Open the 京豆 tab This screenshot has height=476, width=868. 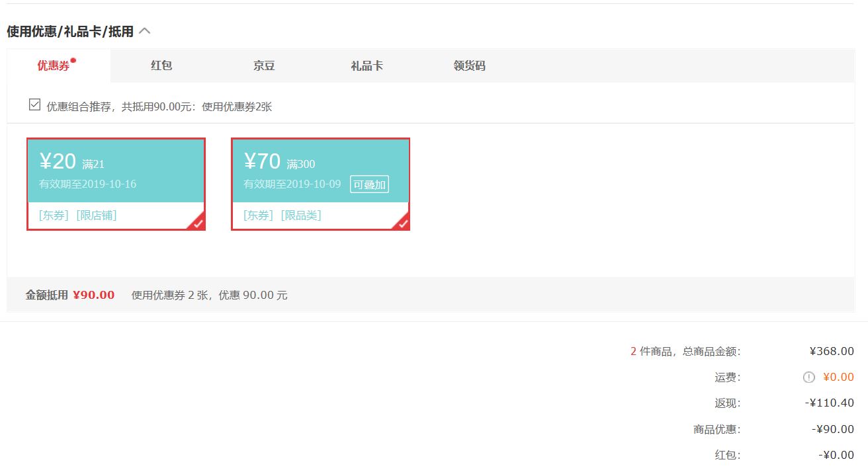pyautogui.click(x=264, y=65)
